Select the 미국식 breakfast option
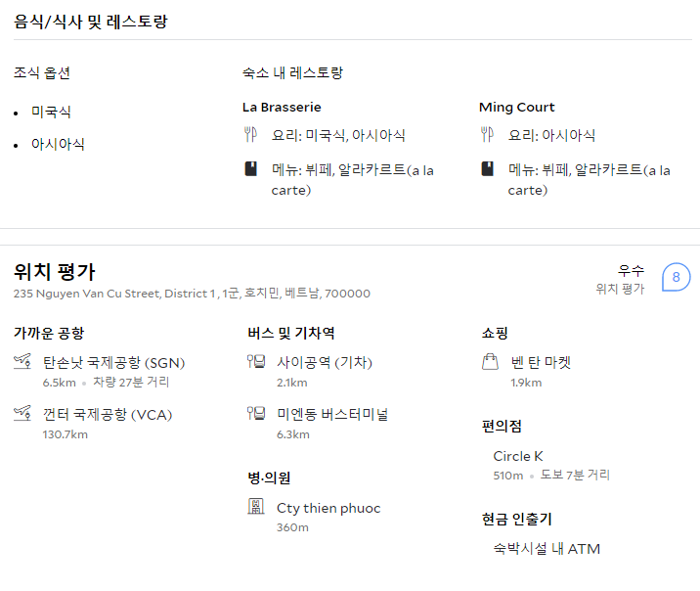 [x=51, y=112]
